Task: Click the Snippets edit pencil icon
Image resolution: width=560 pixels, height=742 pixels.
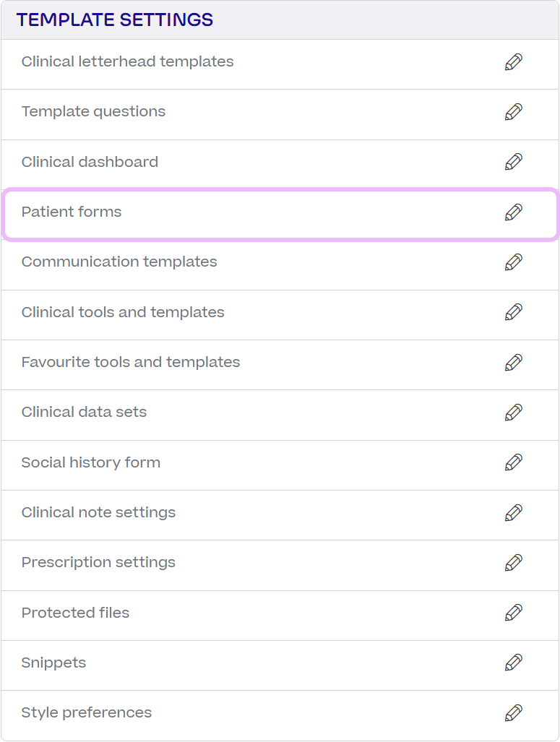Action: [513, 663]
